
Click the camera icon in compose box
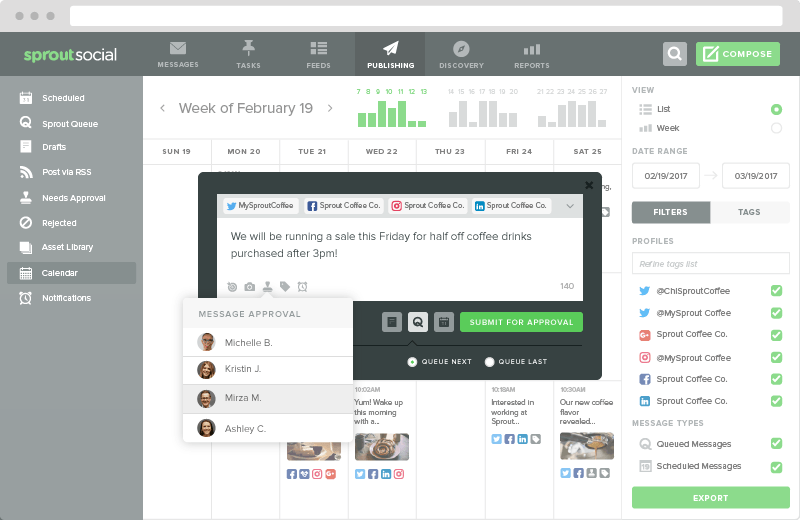249,287
